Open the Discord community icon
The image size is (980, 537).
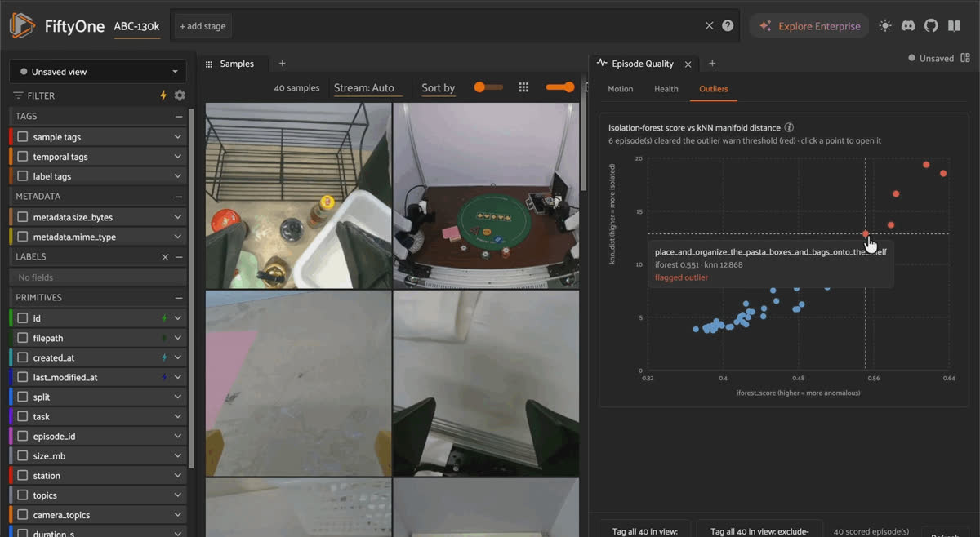[x=908, y=26]
